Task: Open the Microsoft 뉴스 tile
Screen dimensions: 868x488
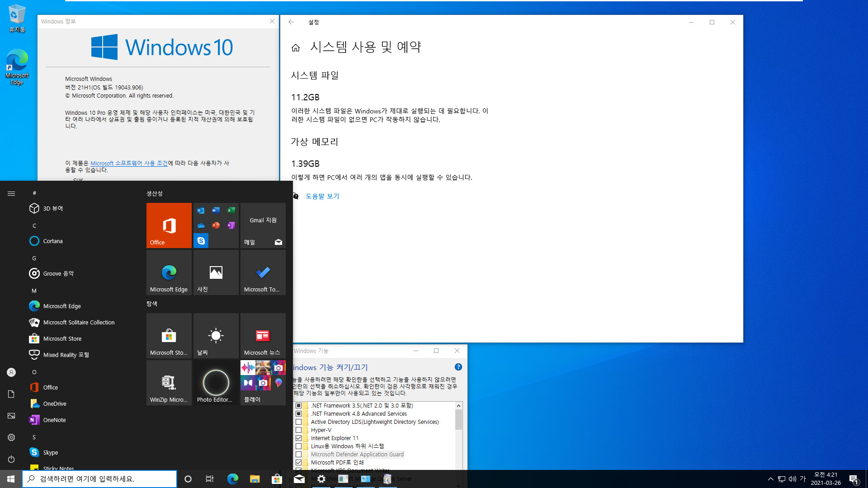Action: 263,335
